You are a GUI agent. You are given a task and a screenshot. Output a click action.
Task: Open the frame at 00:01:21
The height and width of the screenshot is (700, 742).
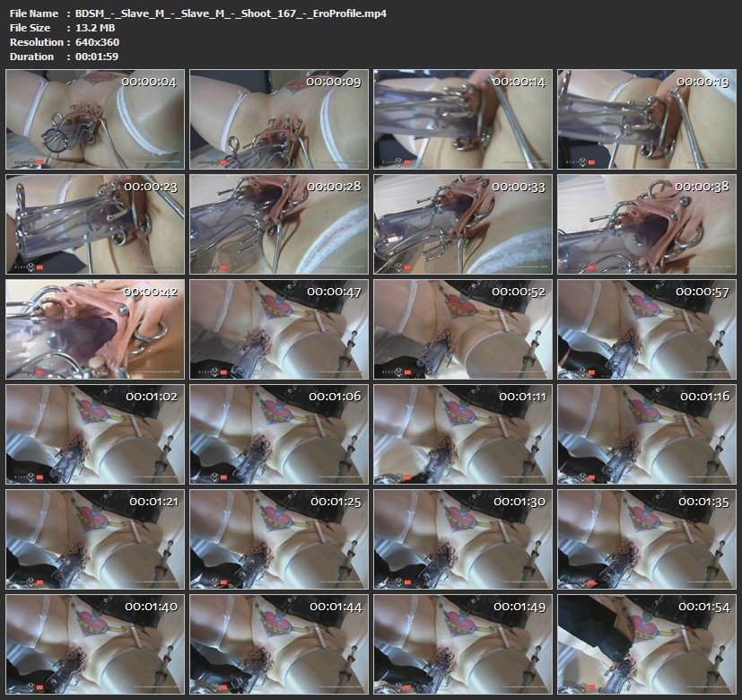95,538
